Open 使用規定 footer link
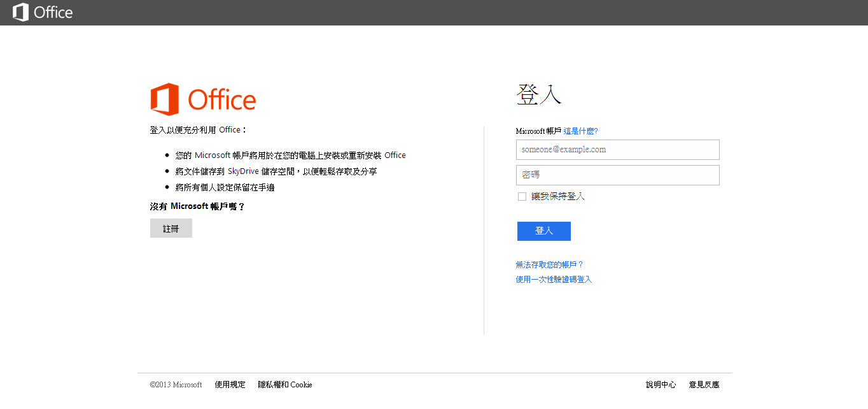Screen dimensions: 868x409 tap(230, 385)
